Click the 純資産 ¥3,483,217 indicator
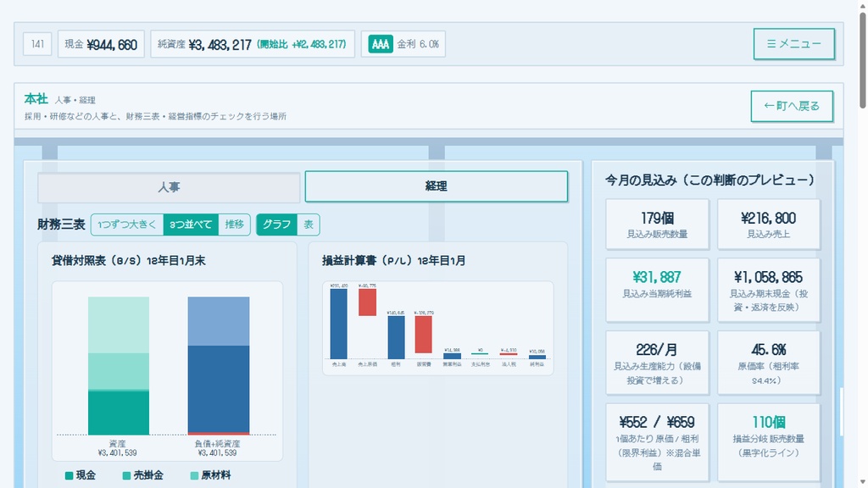 253,44
